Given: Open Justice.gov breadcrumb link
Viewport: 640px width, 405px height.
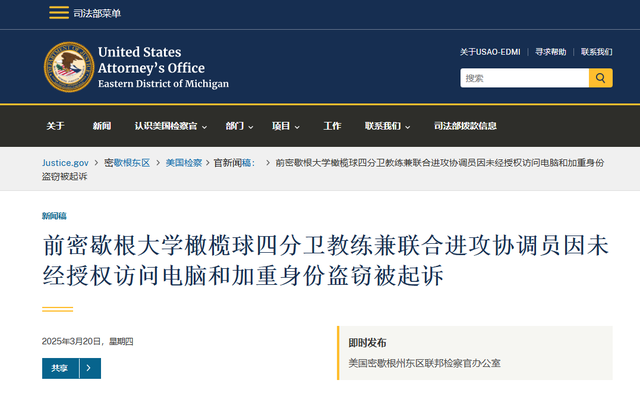Looking at the screenshot, I should [x=65, y=163].
